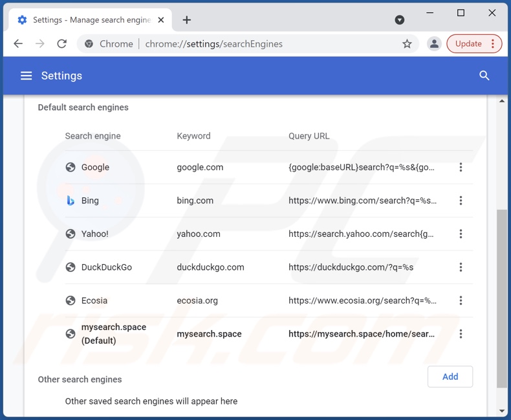The height and width of the screenshot is (420, 511).
Task: Click the duckduckgo.com keyword
Action: [210, 267]
